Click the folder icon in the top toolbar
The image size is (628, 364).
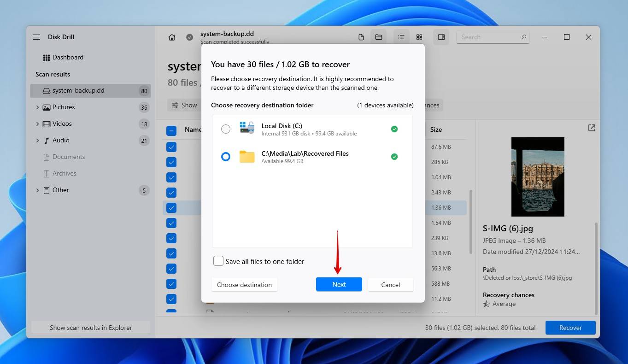click(x=378, y=37)
